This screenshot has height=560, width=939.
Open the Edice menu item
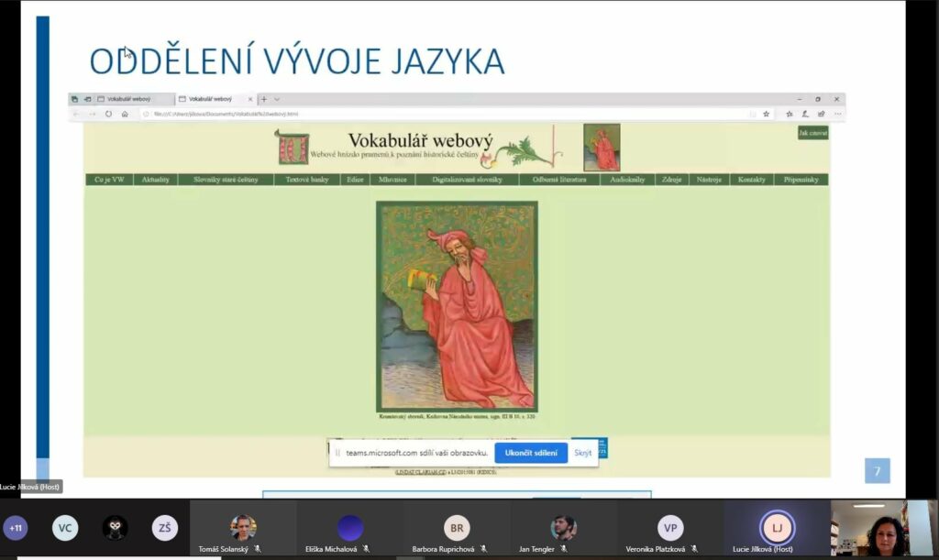point(355,180)
